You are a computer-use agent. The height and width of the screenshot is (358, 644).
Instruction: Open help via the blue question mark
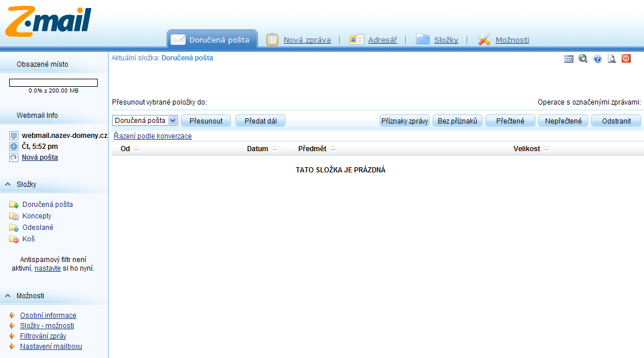click(597, 59)
